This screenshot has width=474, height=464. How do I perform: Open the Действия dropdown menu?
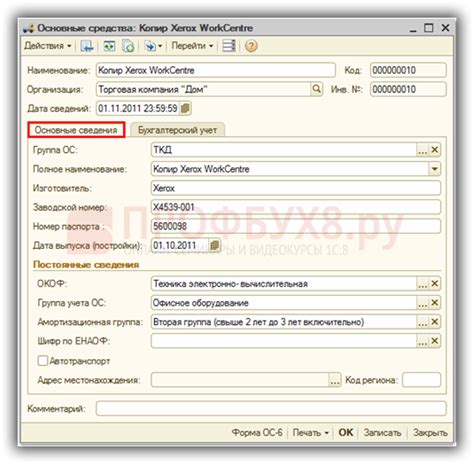pyautogui.click(x=48, y=46)
